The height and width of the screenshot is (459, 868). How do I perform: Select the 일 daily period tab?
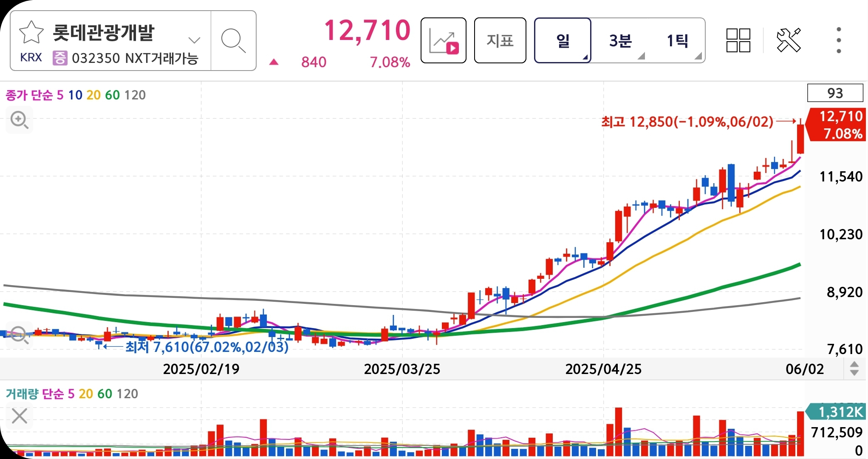click(x=563, y=41)
